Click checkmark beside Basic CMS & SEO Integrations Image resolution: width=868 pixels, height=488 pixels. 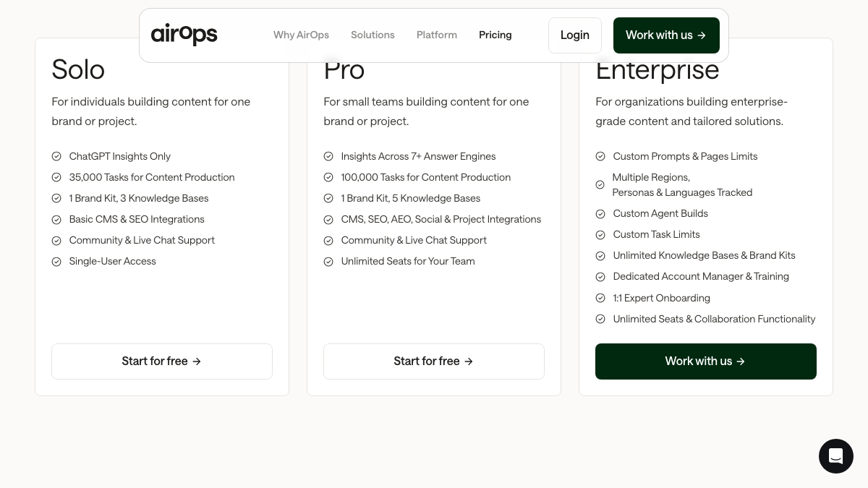click(56, 219)
